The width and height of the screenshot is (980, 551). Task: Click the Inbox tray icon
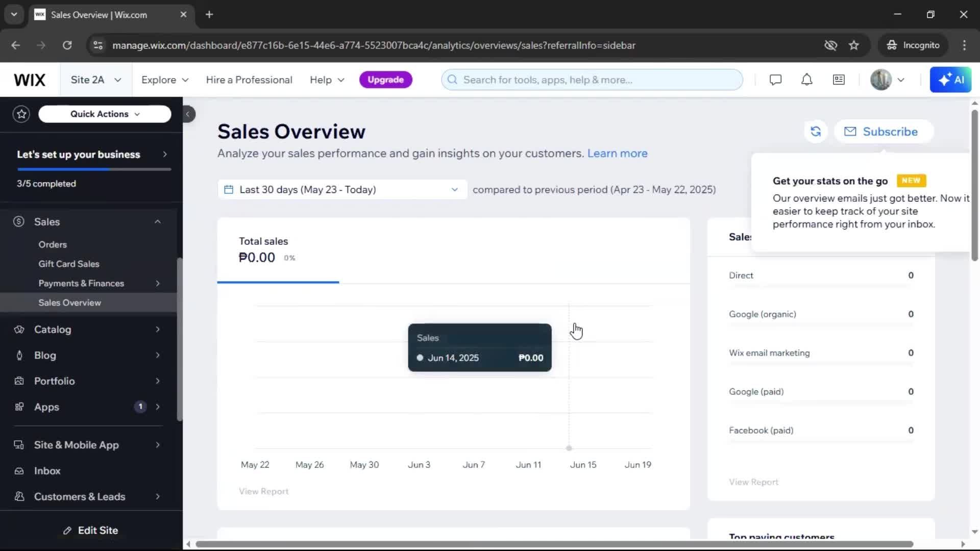click(19, 471)
